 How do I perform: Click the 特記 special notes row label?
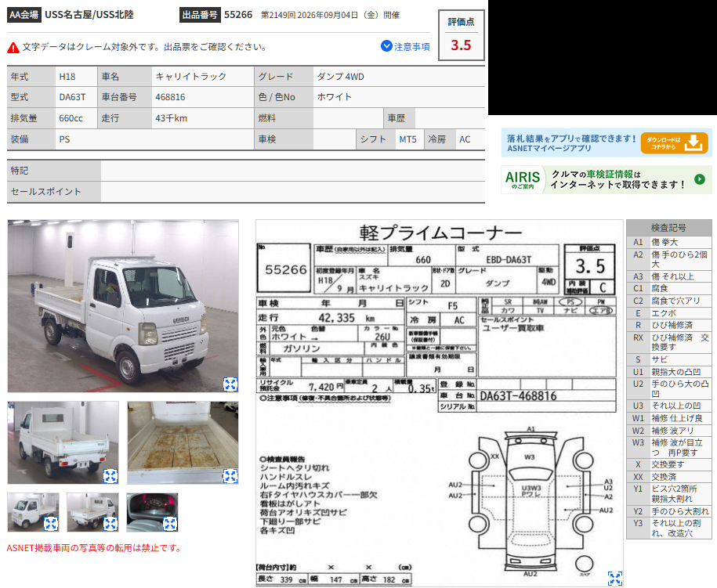pos(54,171)
